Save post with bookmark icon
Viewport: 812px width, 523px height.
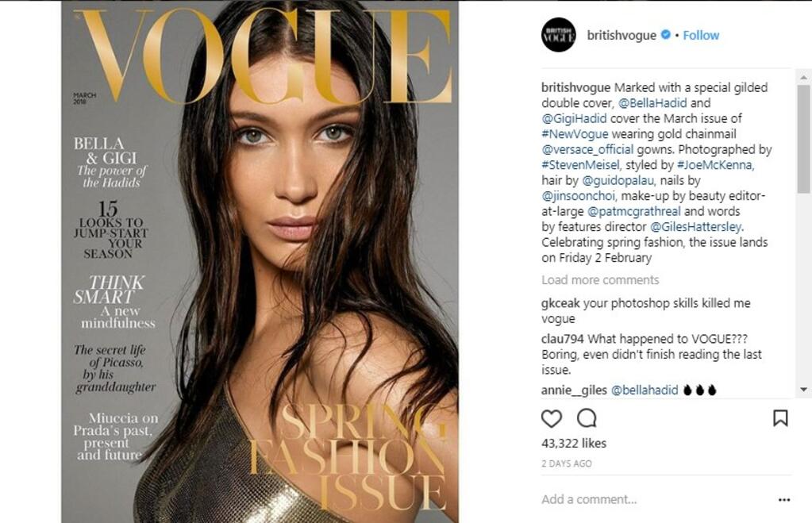[x=780, y=418]
